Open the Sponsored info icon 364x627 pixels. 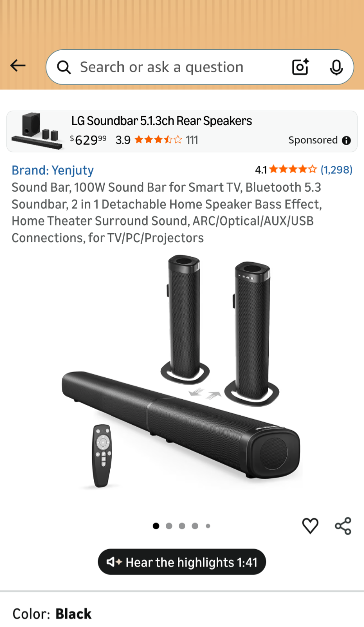(x=346, y=140)
